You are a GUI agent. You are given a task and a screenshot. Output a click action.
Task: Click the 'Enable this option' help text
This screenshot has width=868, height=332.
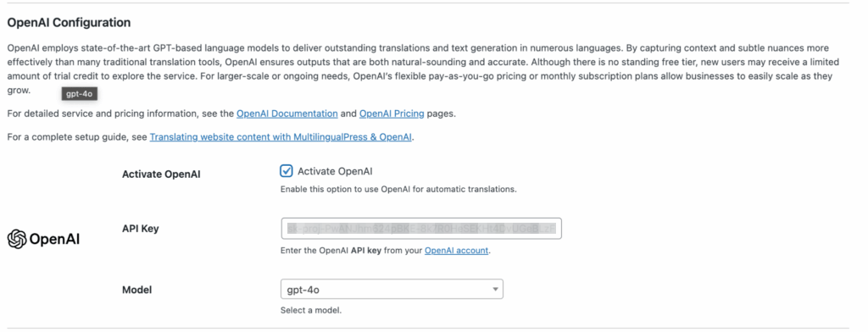[x=398, y=189]
